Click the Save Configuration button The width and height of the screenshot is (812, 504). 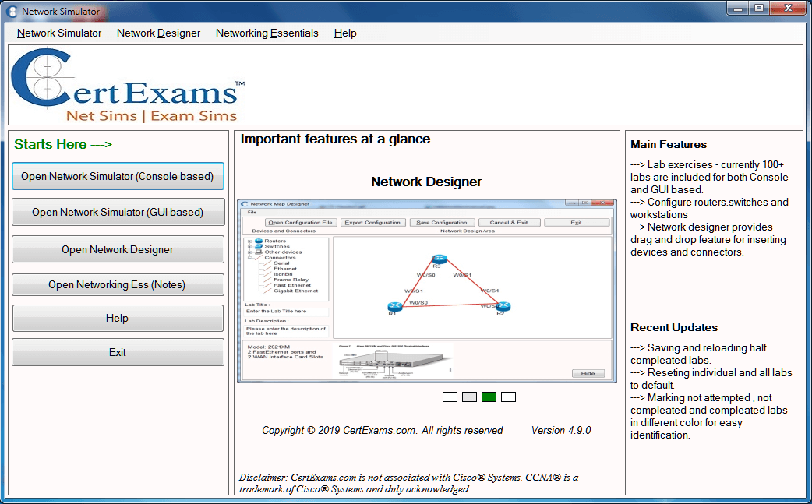pos(442,221)
